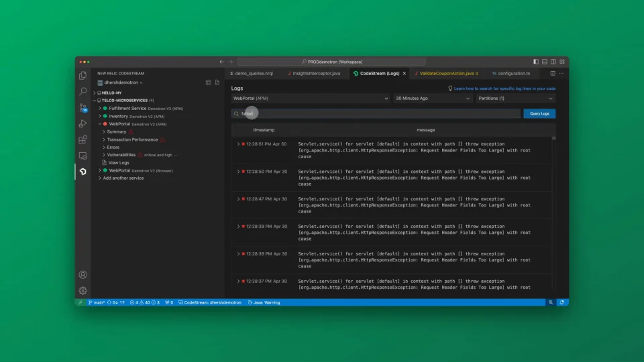
Task: Click the Vulnerabilities warning triangle icon
Action: (x=140, y=155)
